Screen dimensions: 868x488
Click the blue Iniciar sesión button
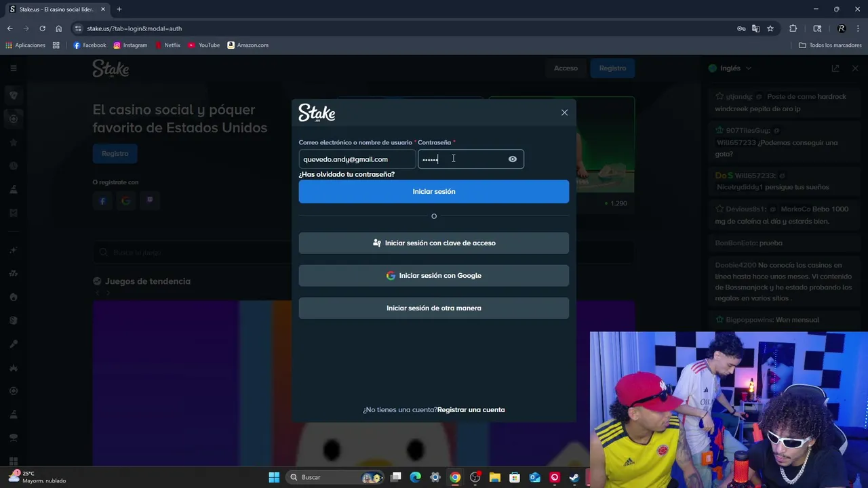pos(434,192)
